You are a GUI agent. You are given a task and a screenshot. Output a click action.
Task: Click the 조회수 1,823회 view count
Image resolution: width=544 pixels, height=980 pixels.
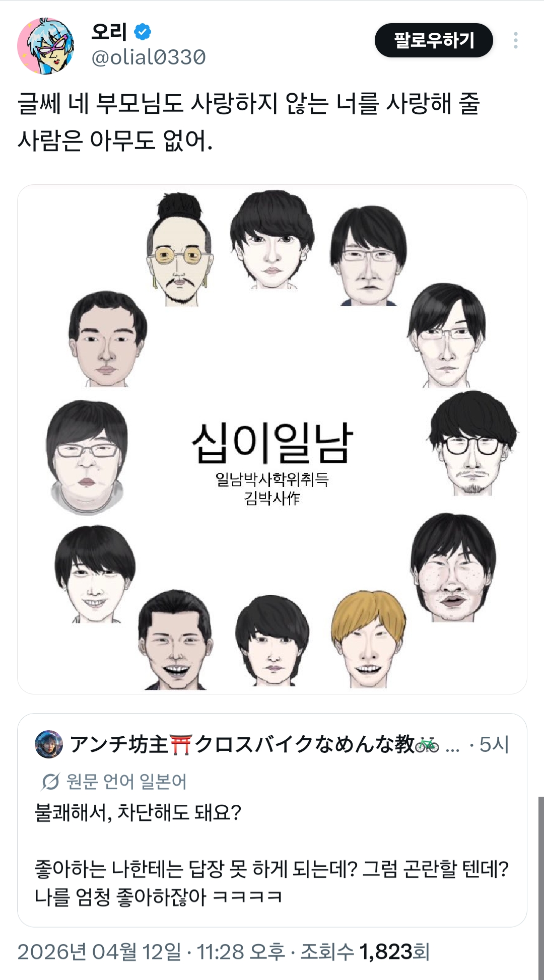pyautogui.click(x=365, y=952)
